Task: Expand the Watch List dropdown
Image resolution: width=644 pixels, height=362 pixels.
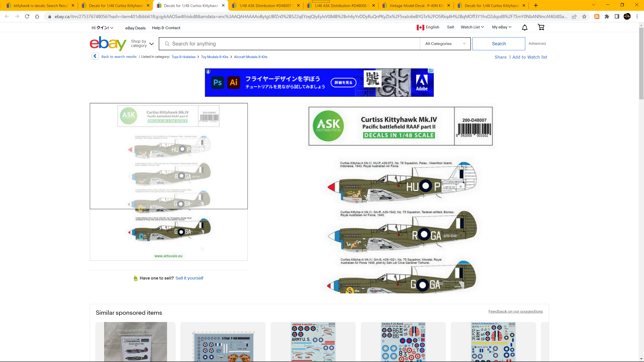Action: (x=472, y=27)
